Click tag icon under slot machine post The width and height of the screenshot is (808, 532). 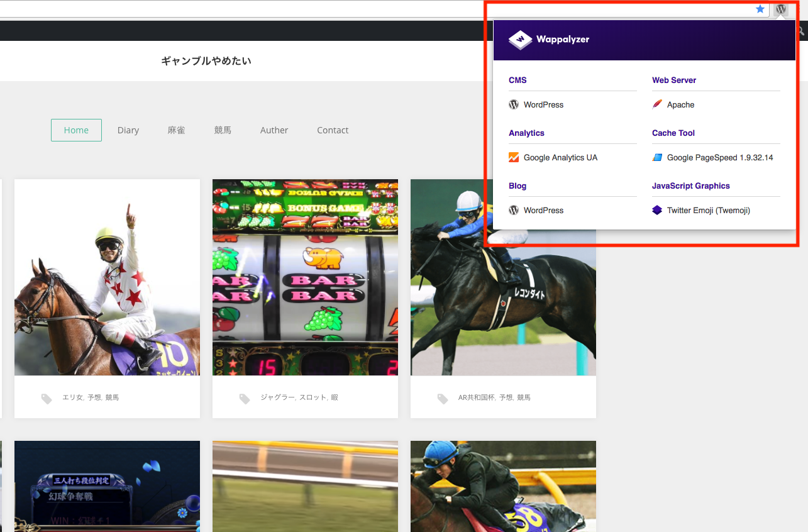245,399
